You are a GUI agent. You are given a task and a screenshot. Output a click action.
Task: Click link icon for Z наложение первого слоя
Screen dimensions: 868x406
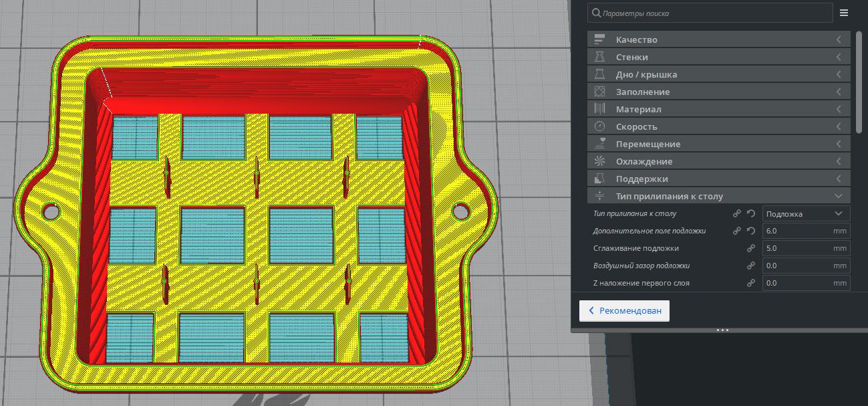(751, 283)
